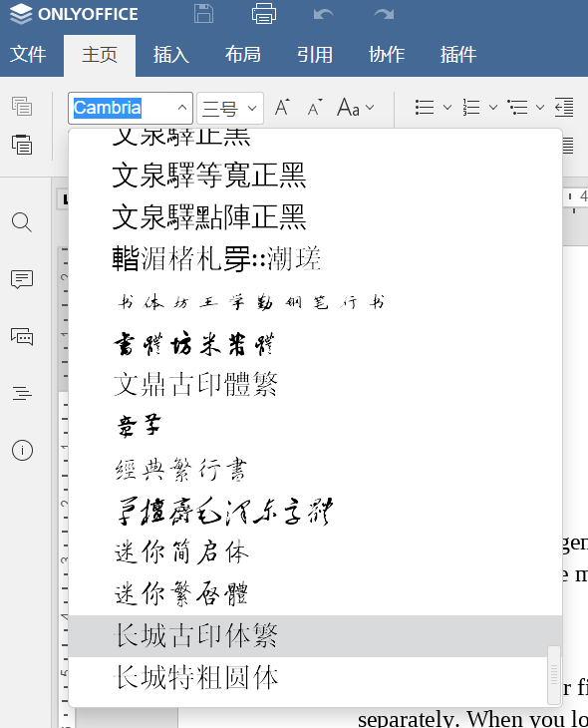Open the Chat sidebar panel
This screenshot has height=728, width=588.
point(22,336)
